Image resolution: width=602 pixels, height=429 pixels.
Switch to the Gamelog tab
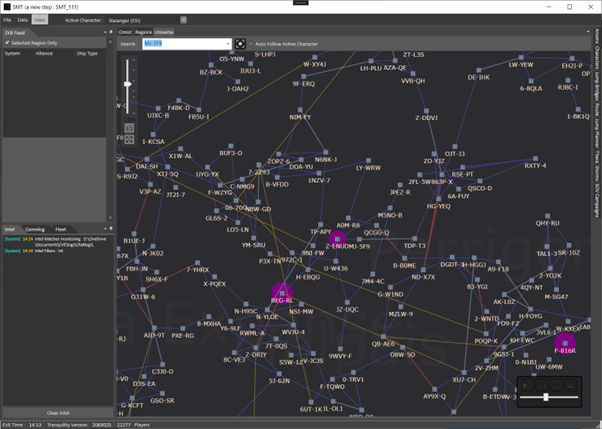(x=35, y=229)
